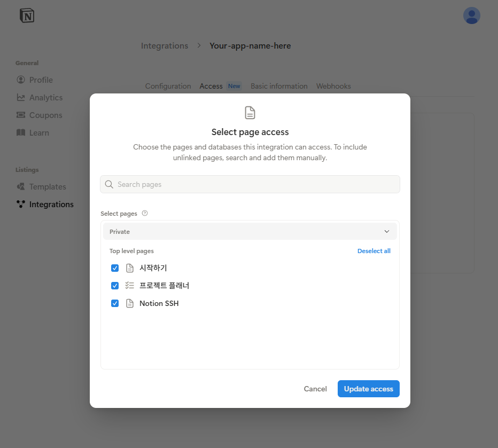Click the document icon above Select page access
This screenshot has height=448, width=498.
[x=250, y=113]
